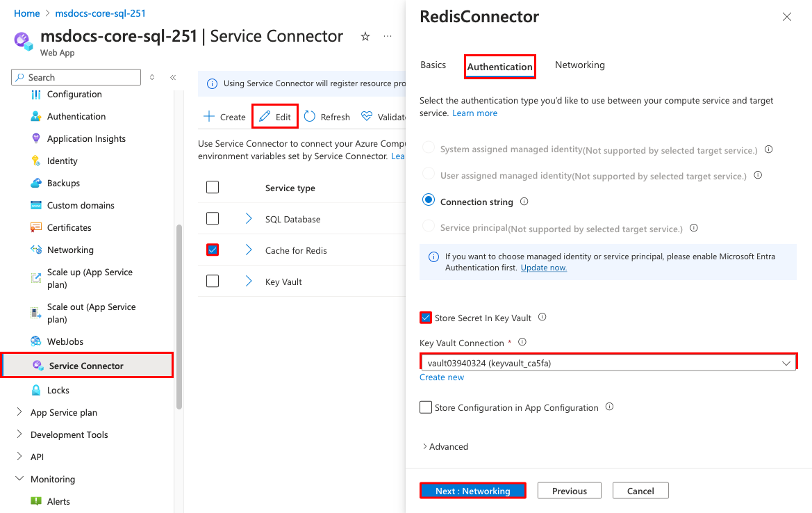
Task: Refresh the service connector list
Action: tap(326, 116)
